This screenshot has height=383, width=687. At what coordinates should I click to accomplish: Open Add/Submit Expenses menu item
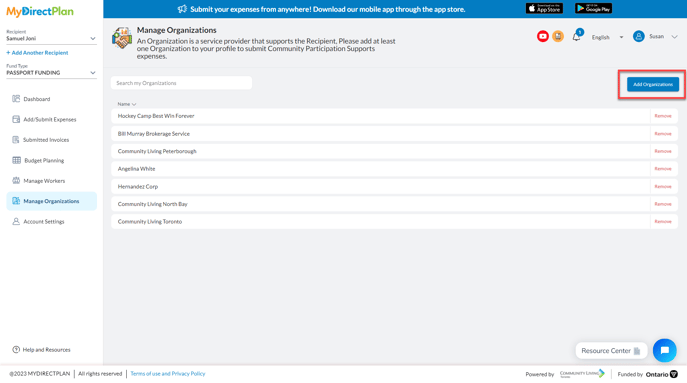pyautogui.click(x=50, y=119)
